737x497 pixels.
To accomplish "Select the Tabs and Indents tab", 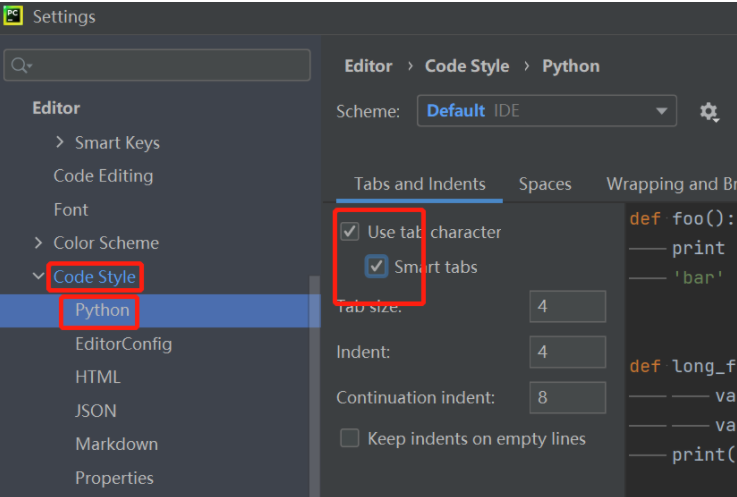I will click(x=419, y=184).
